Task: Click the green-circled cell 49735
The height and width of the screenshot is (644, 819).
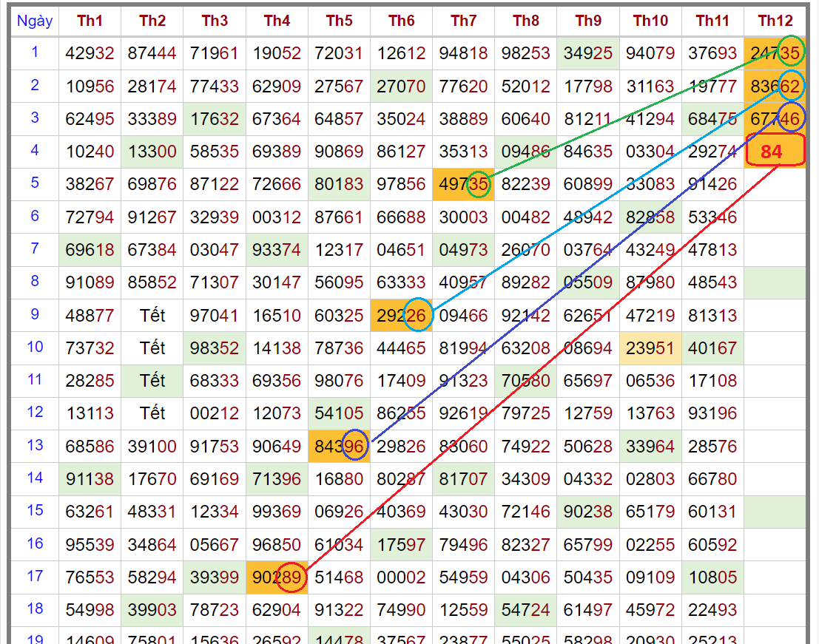Action: [x=463, y=184]
